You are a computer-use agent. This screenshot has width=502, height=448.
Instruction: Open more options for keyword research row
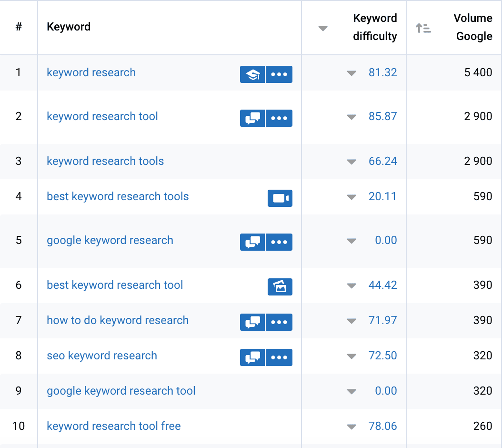point(279,74)
